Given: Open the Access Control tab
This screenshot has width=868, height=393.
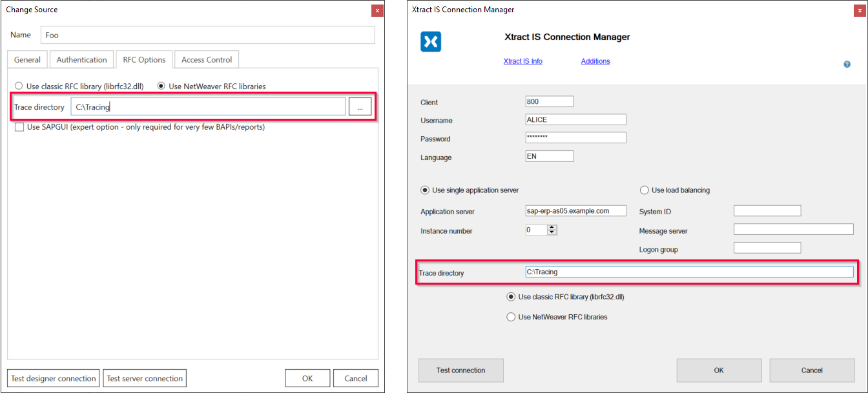Looking at the screenshot, I should (x=207, y=59).
